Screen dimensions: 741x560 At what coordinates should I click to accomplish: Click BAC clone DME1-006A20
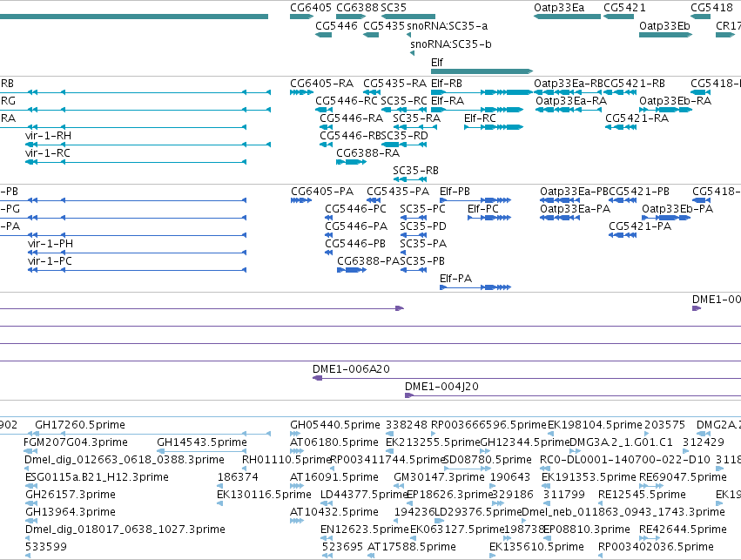(x=351, y=369)
